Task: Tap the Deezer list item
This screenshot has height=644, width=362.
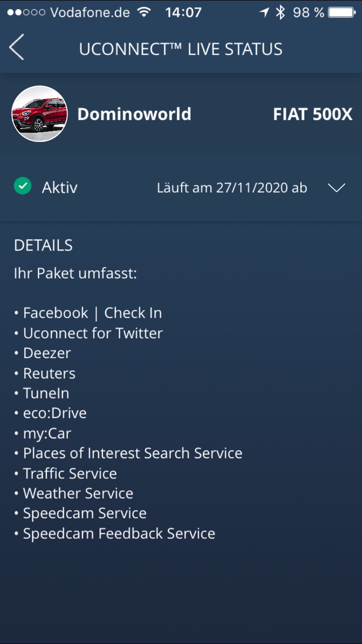Action: point(47,353)
